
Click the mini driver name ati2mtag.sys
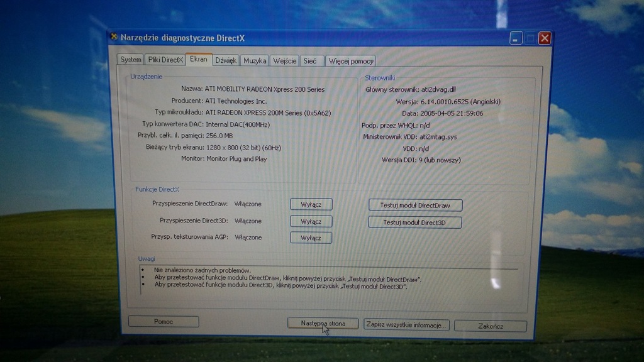438,137
